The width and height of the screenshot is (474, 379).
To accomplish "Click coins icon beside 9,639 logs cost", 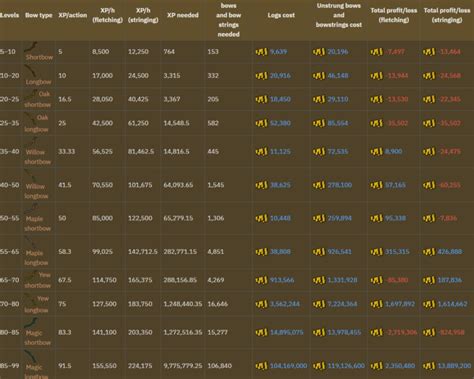I will point(261,52).
